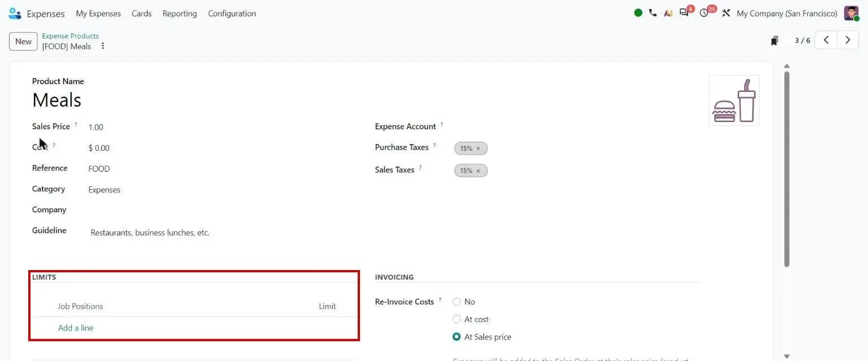
Task: Remove the 15% Purchase Taxes tag
Action: 478,149
